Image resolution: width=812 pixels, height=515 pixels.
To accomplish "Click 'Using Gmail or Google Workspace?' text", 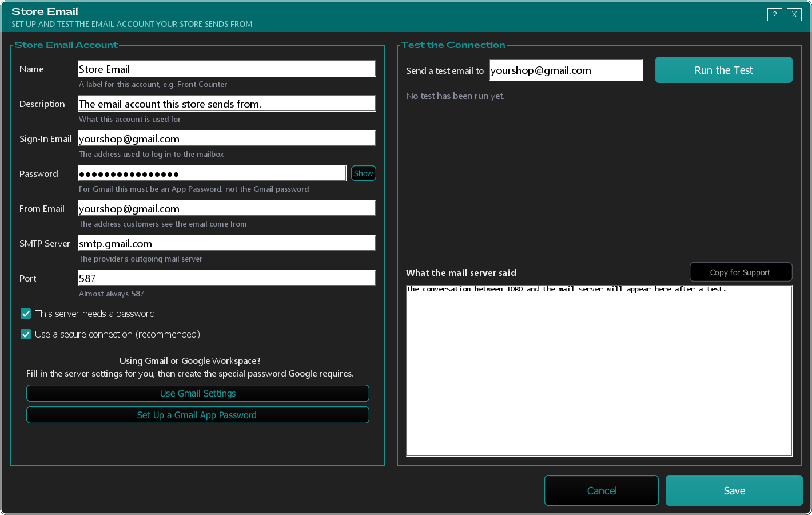I will tap(190, 360).
